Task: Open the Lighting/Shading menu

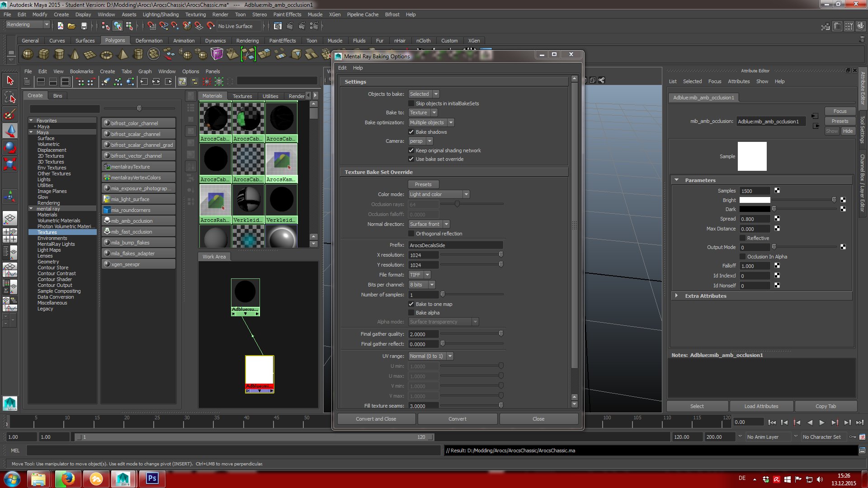Action: (160, 14)
